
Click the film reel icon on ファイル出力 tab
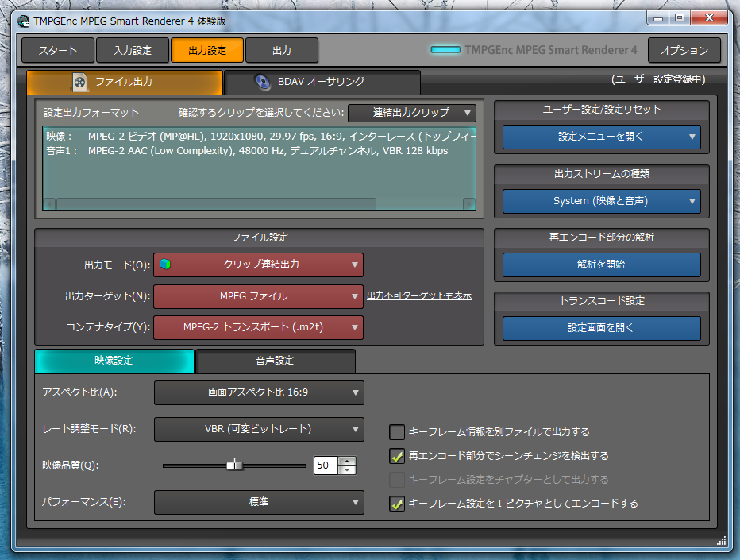click(x=79, y=82)
